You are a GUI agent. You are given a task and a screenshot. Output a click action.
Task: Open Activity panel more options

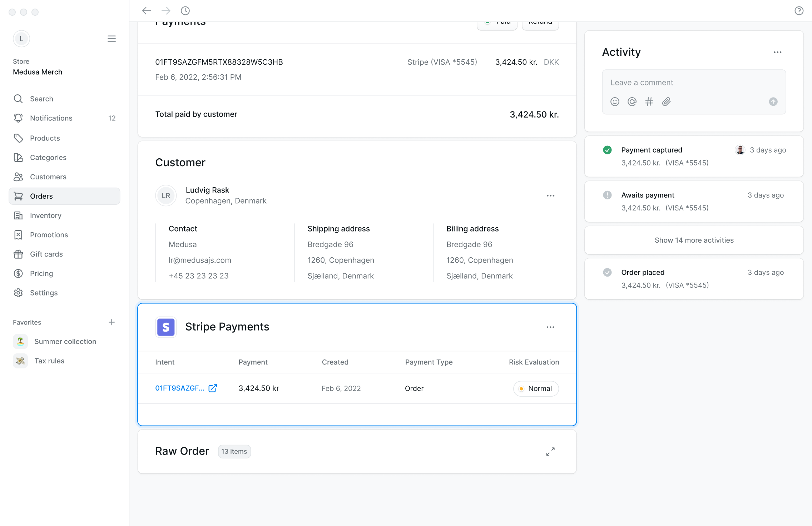777,52
